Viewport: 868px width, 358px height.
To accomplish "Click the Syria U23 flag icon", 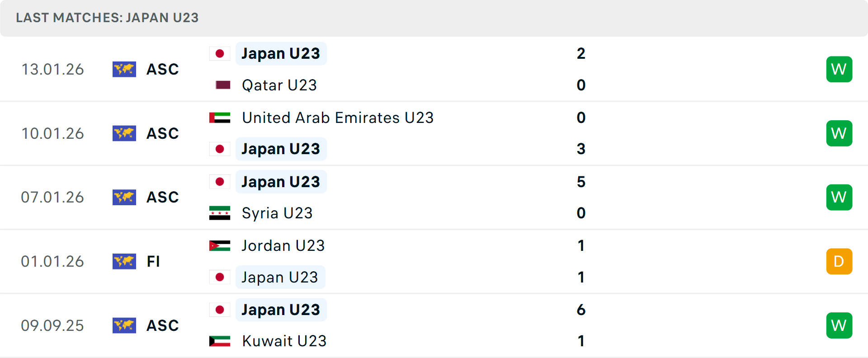I will (x=220, y=213).
